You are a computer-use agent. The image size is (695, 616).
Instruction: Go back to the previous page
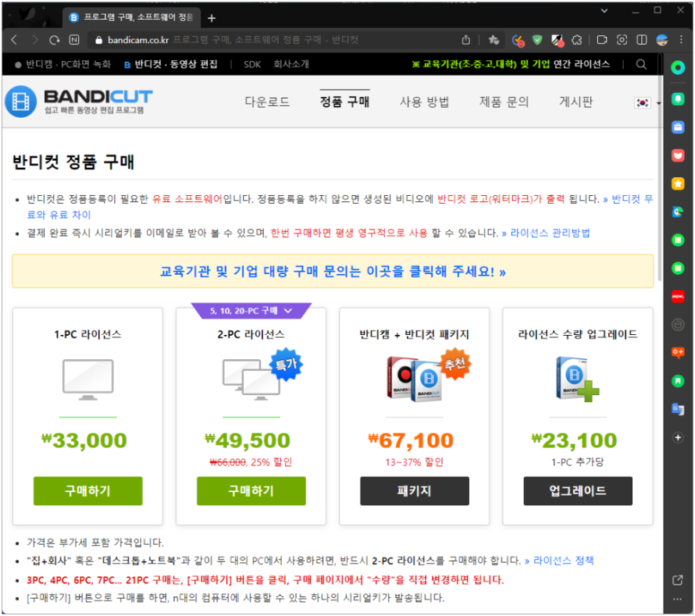pos(14,40)
